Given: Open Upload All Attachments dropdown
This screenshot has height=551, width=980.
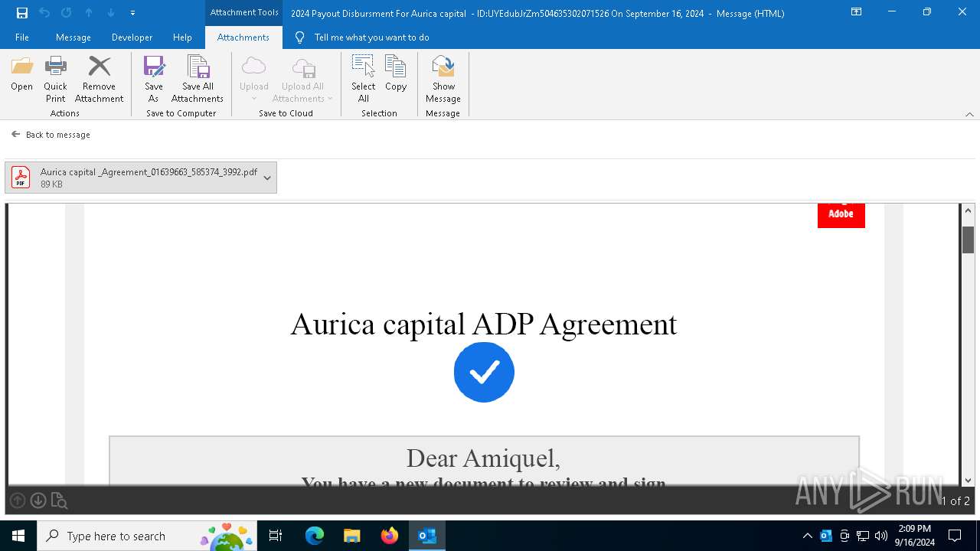Looking at the screenshot, I should point(303,79).
